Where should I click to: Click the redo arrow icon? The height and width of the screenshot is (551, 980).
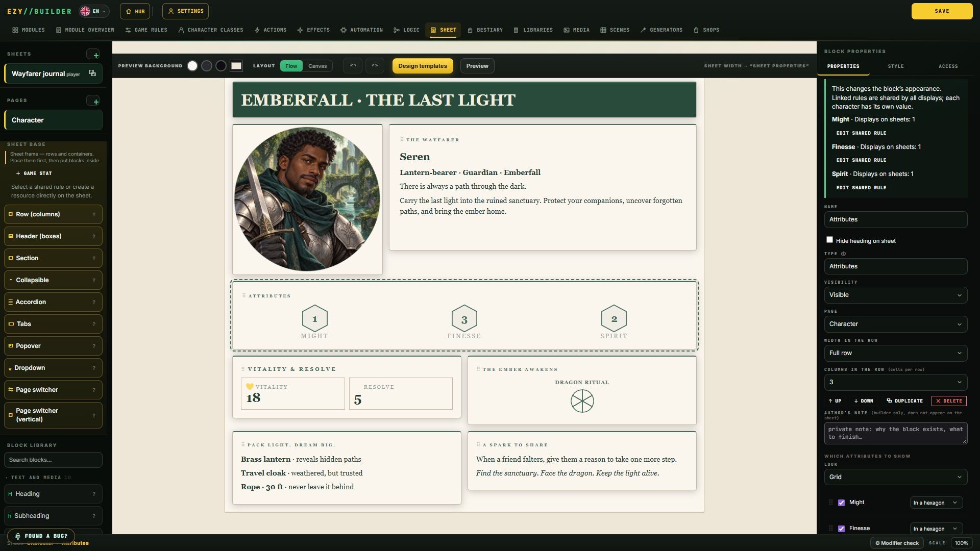375,66
